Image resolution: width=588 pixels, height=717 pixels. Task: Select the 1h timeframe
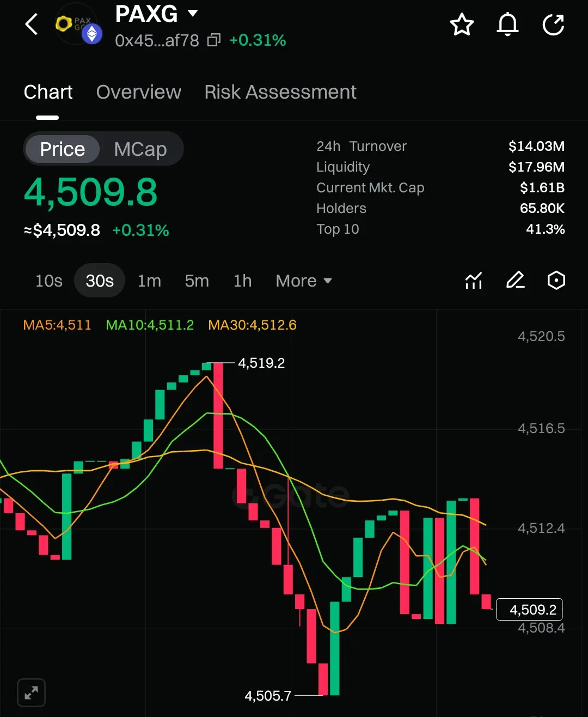(243, 281)
